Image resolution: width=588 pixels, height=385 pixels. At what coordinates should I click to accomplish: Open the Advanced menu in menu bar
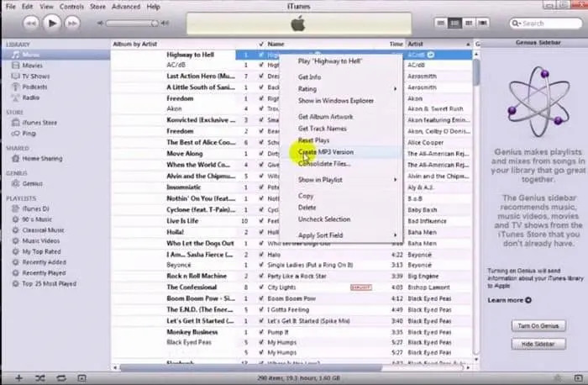click(x=126, y=6)
